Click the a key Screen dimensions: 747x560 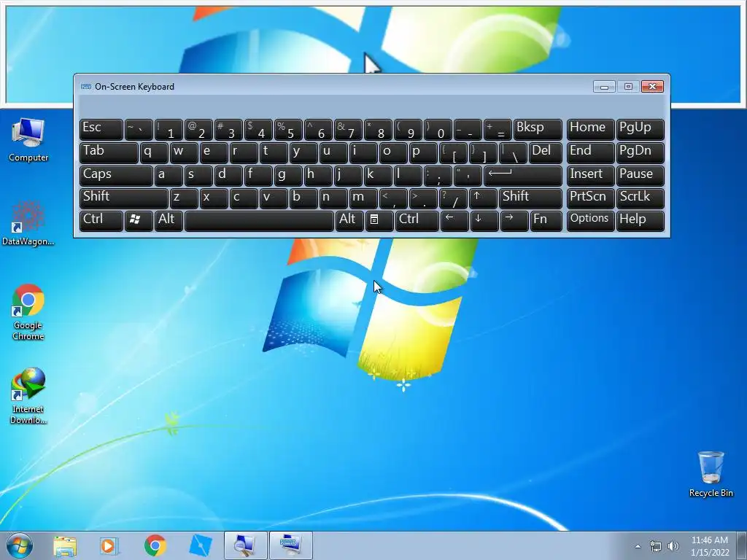click(169, 176)
